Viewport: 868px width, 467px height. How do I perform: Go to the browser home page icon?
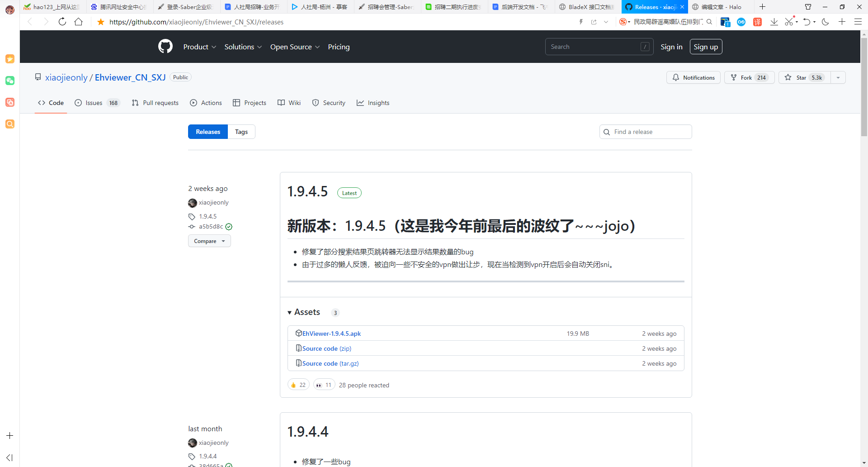[x=79, y=22]
